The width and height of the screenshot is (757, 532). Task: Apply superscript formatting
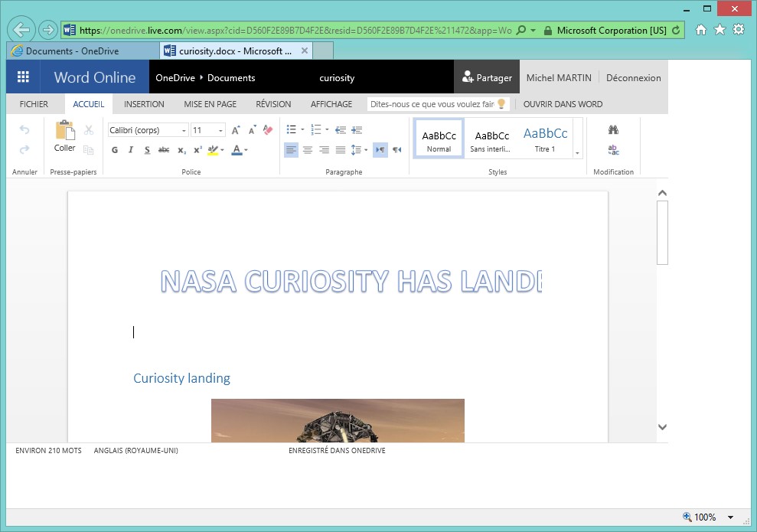[x=197, y=150]
